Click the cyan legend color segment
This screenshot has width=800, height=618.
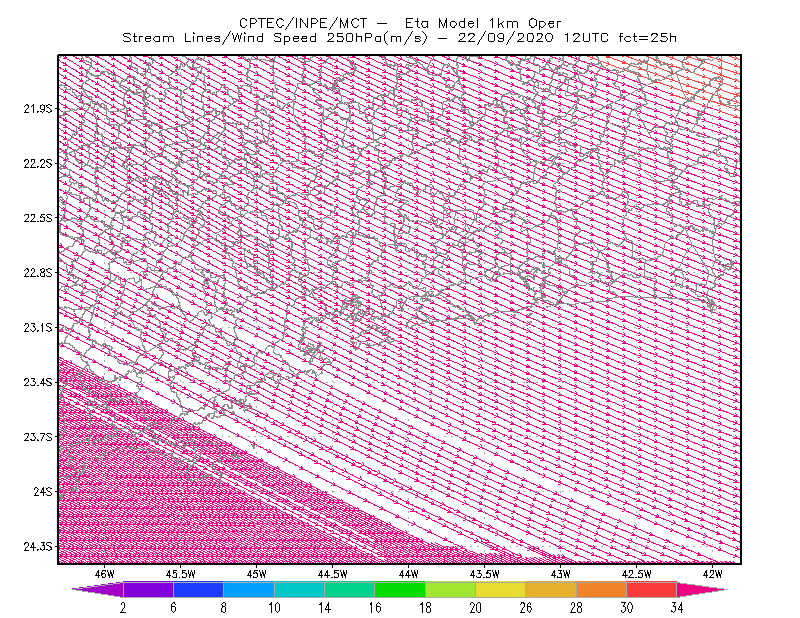[x=299, y=589]
